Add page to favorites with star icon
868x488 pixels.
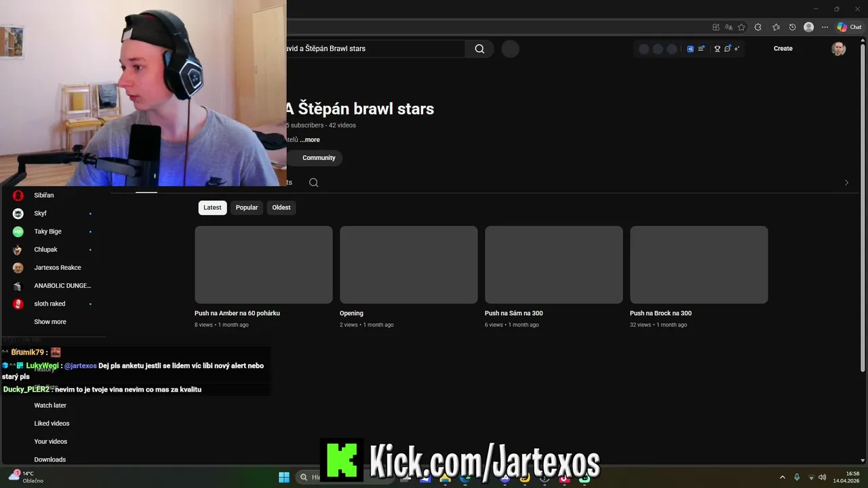click(741, 27)
